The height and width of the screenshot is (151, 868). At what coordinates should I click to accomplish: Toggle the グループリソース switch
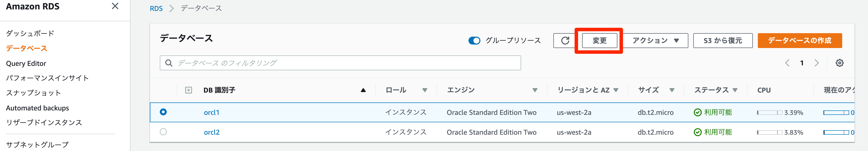point(474,41)
